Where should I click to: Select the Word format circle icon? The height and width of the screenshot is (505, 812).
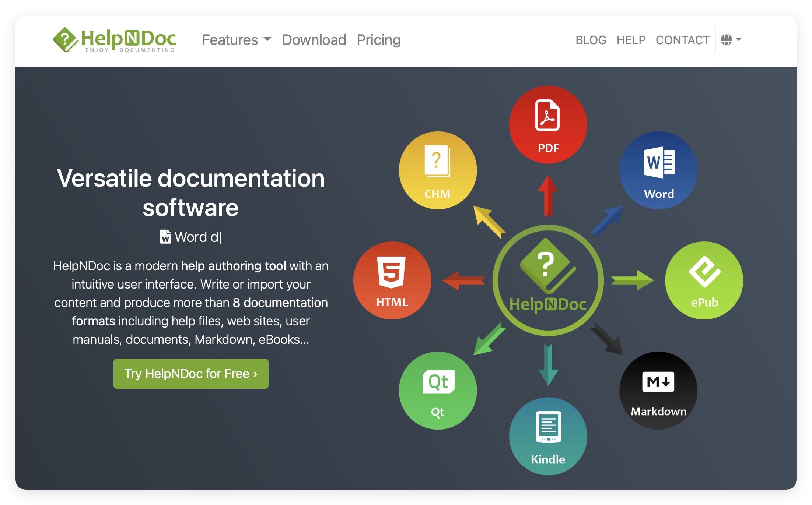coord(658,170)
